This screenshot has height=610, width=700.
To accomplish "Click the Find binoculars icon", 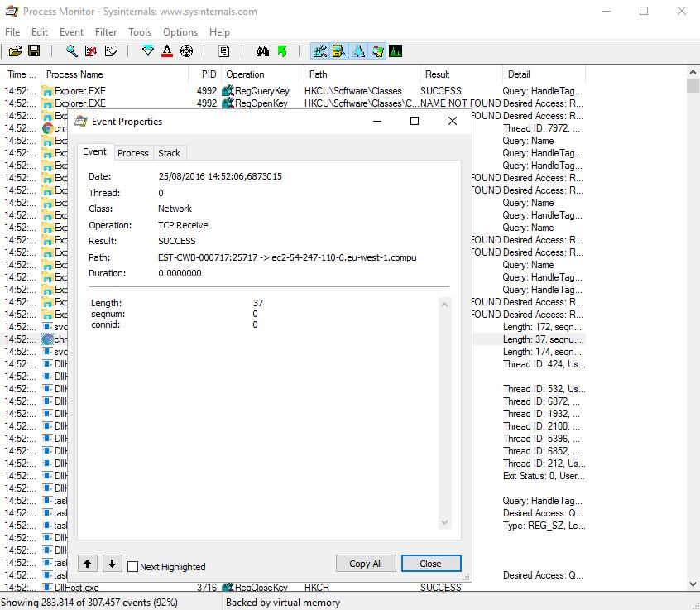I will coord(262,51).
